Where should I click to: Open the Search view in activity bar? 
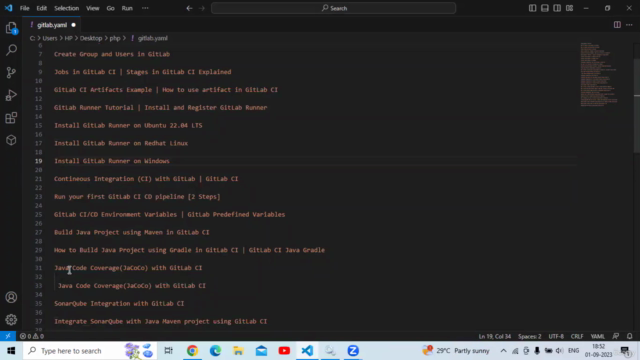(11, 50)
